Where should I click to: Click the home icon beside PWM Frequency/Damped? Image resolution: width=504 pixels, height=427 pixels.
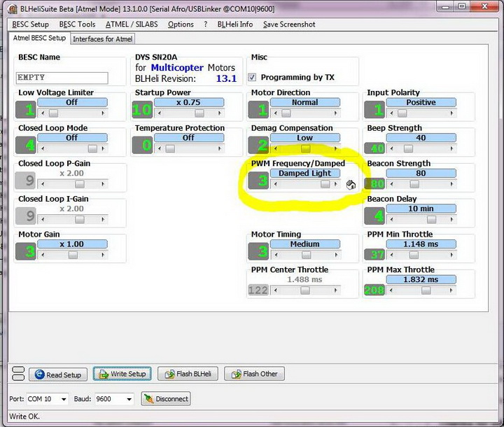tap(351, 185)
